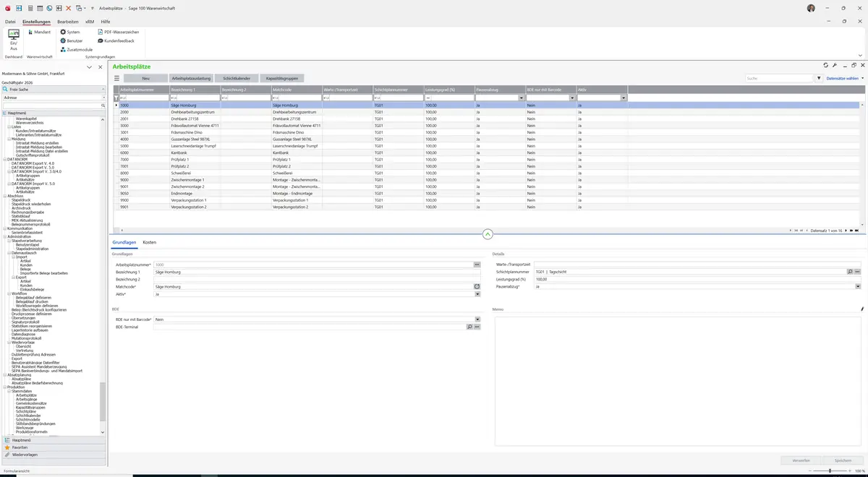Collapse the navigation pane with the chevron
The width and height of the screenshot is (868, 477).
(x=89, y=67)
